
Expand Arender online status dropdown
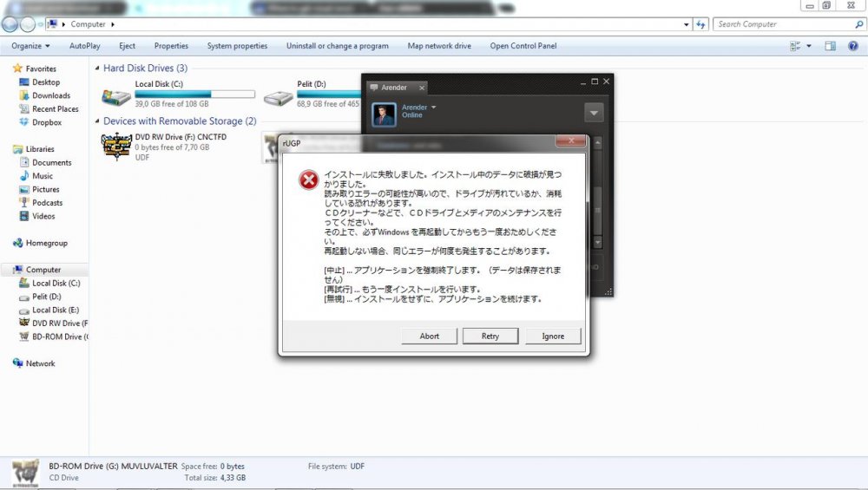tap(433, 108)
